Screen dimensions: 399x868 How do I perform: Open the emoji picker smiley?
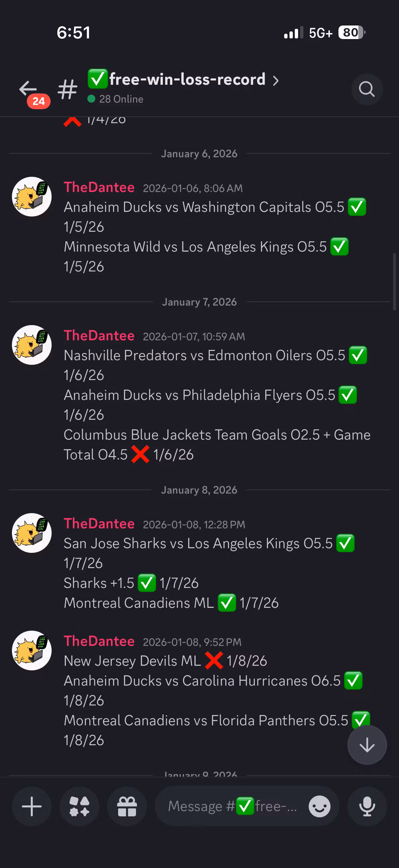(x=319, y=806)
